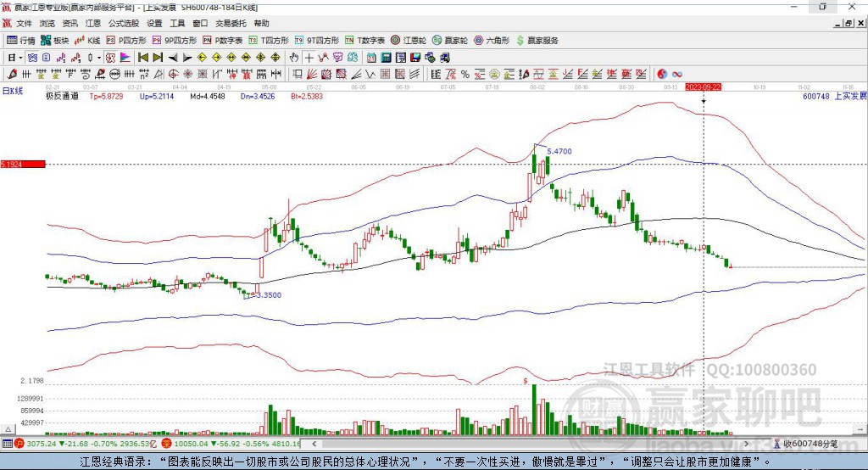Open the 公式选股 menu
Image resolution: width=868 pixels, height=470 pixels.
click(x=124, y=23)
